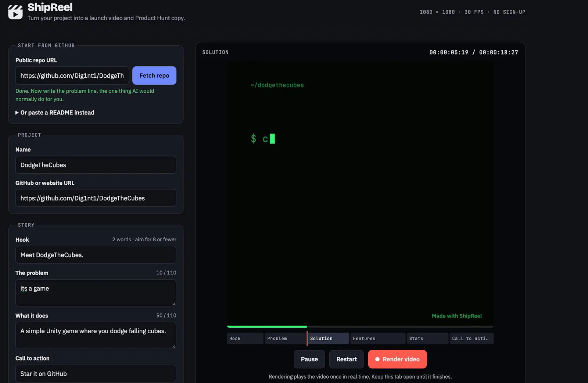
Task: Focus the Public repo URL field
Action: click(72, 75)
